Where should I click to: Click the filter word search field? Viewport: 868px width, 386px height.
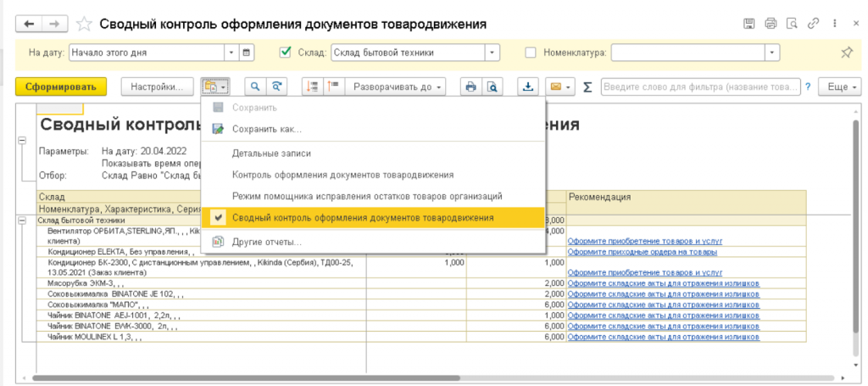click(700, 87)
